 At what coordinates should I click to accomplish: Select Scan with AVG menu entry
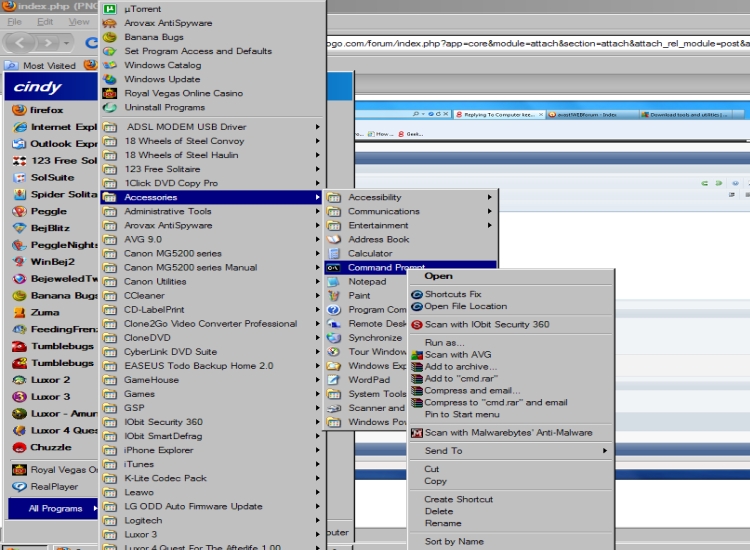[458, 354]
